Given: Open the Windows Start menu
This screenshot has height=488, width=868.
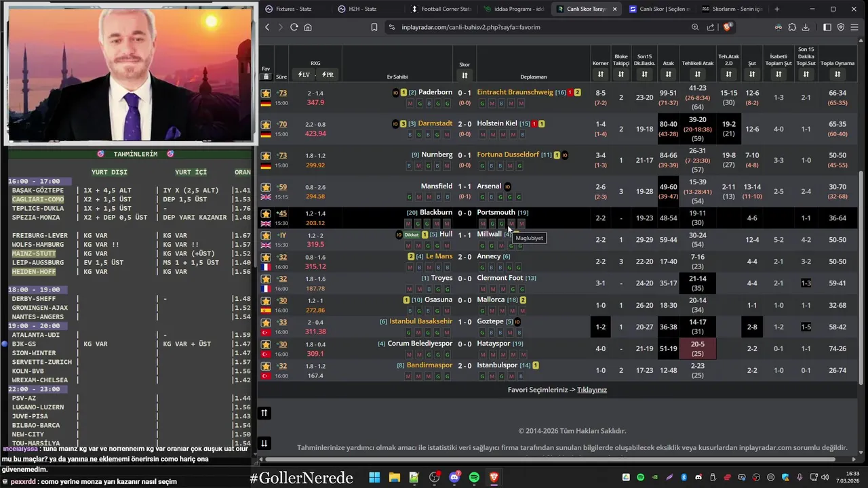Looking at the screenshot, I should (374, 477).
